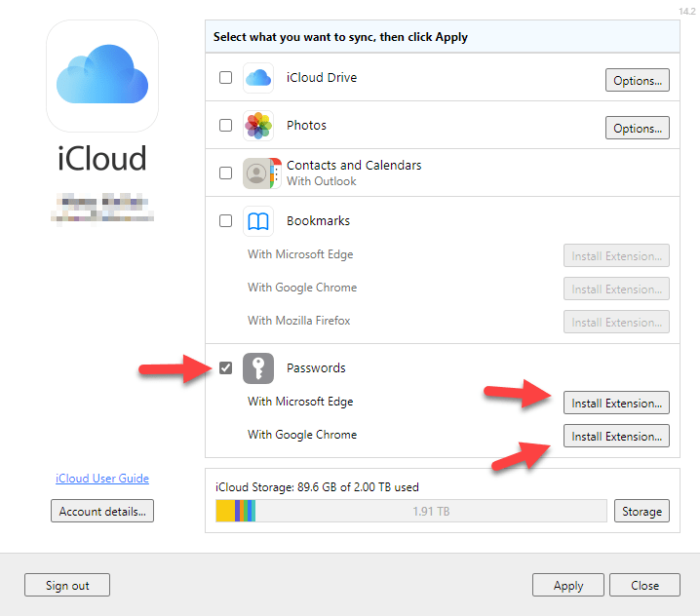Click 'With Mozilla Firefox' text
The image size is (700, 616).
pos(299,321)
